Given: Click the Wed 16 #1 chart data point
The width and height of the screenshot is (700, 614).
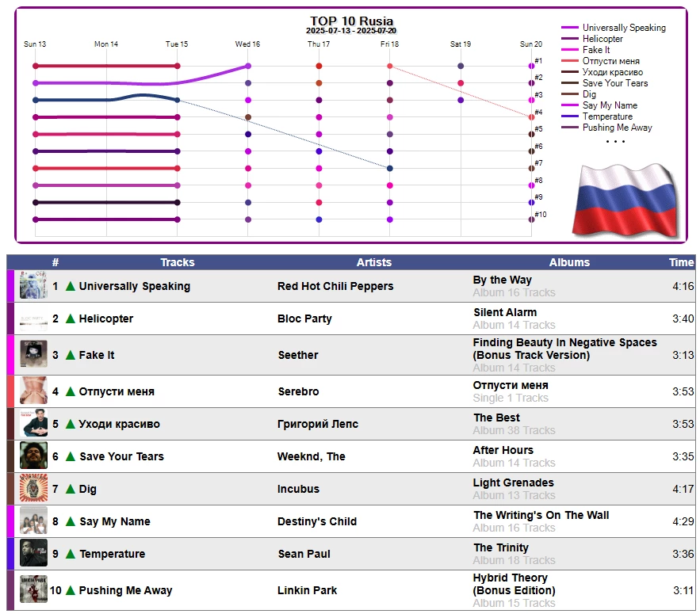Looking at the screenshot, I should point(248,66).
